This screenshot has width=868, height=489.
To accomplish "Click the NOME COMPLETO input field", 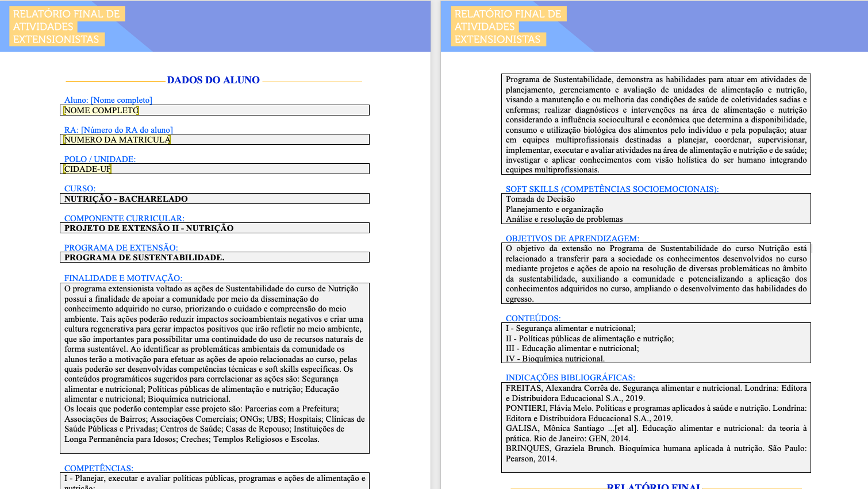I will coord(214,110).
